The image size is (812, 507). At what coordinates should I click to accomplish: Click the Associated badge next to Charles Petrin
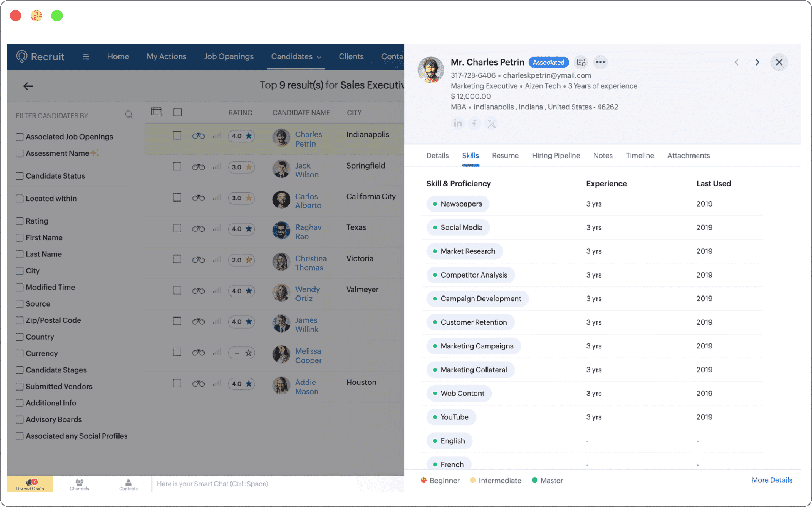coord(548,62)
